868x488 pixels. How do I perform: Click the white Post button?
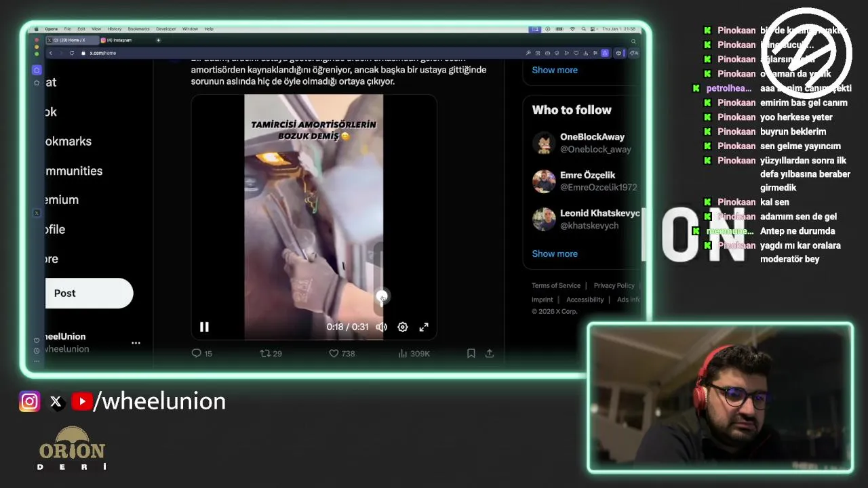[x=89, y=293]
